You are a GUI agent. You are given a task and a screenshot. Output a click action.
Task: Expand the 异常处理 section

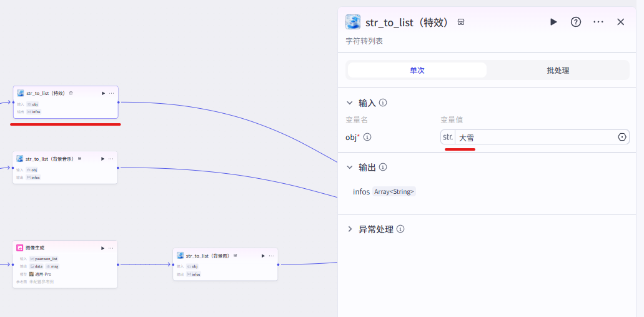350,229
